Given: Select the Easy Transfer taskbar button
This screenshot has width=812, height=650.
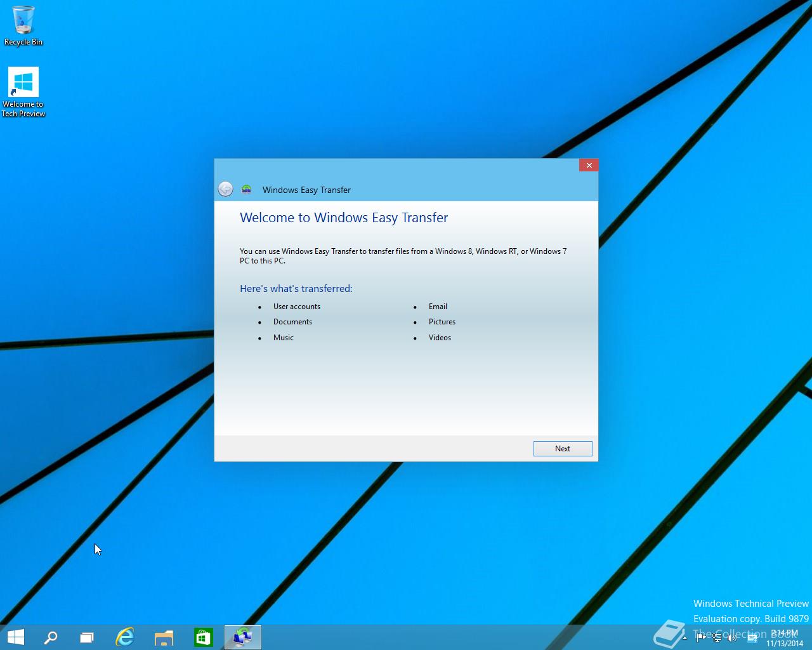Looking at the screenshot, I should 243,637.
